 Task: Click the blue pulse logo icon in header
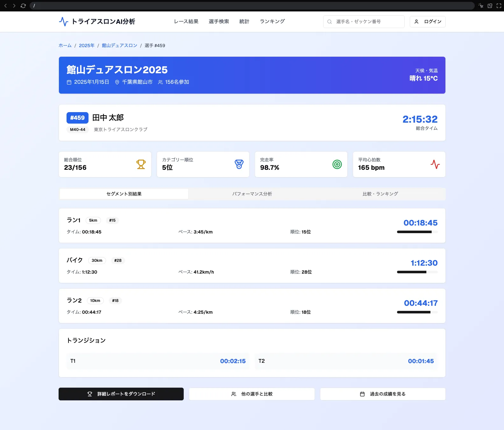64,22
